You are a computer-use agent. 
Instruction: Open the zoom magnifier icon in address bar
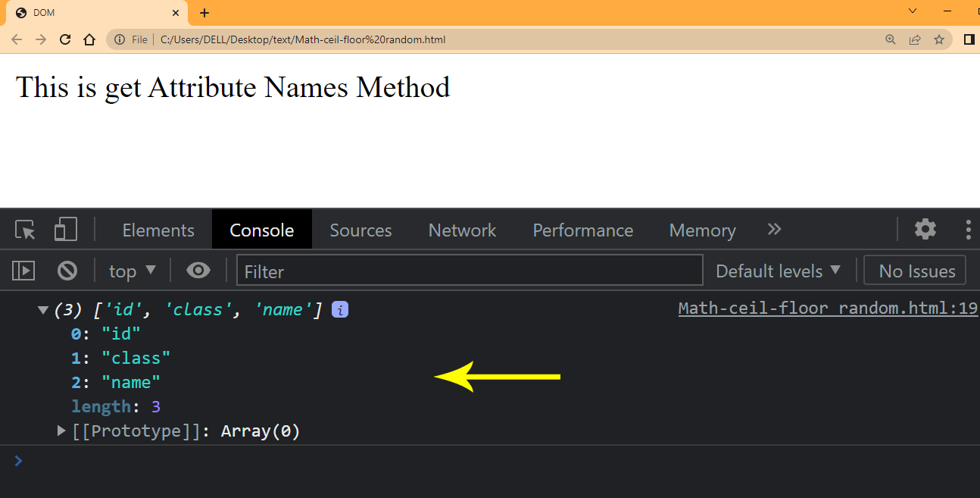coord(891,39)
